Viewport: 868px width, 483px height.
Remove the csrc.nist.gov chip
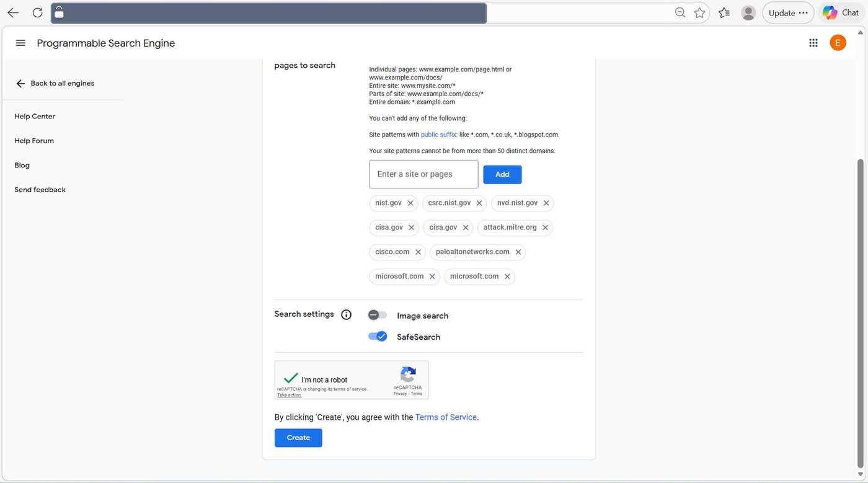[x=479, y=203]
